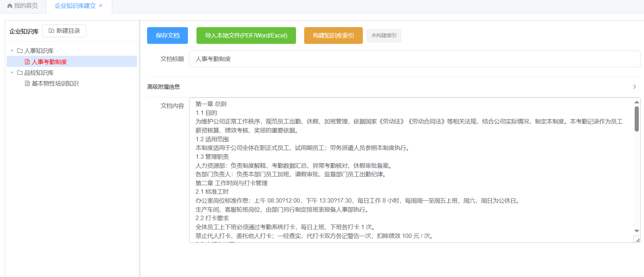Click the folder icon beside 品检知识库
Screen dimensions: 644x277
20,73
